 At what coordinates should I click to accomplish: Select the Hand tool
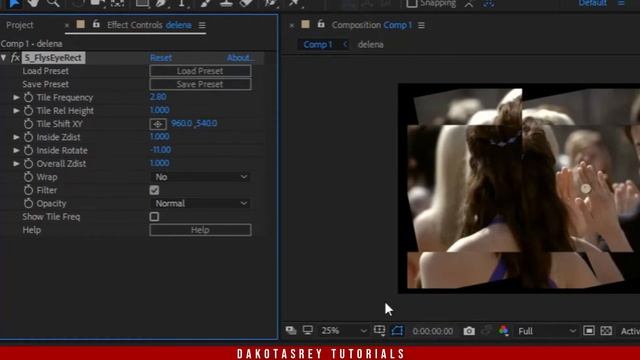34,3
